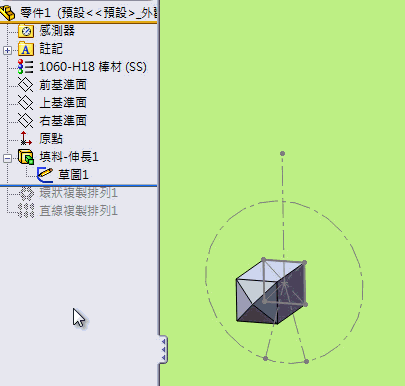Image resolution: width=405 pixels, height=386 pixels.
Task: Select the 感測器 text label
Action: pyautogui.click(x=57, y=31)
